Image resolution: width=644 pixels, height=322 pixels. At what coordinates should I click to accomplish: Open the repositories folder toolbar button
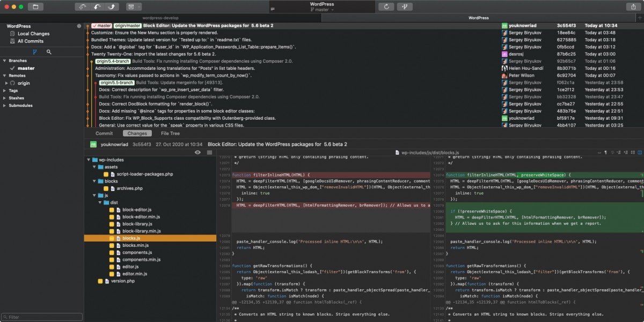tap(35, 7)
